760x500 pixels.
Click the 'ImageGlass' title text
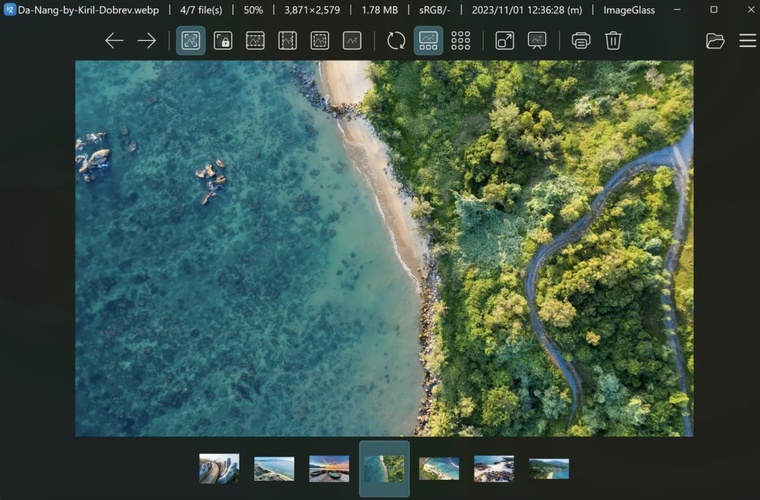[x=629, y=10]
